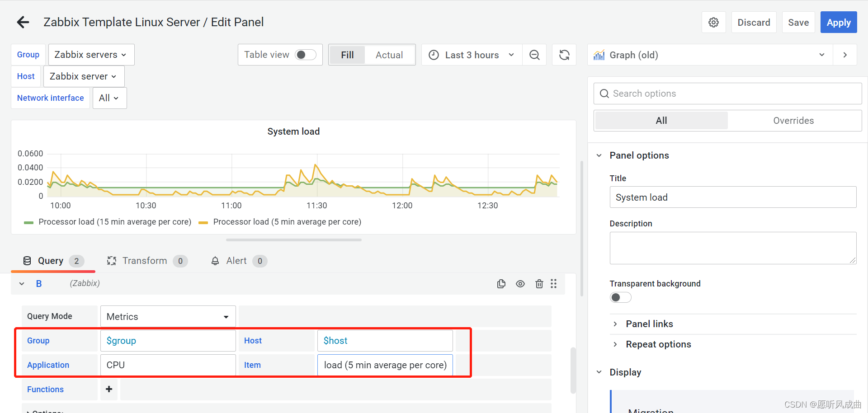Viewport: 868px width, 413px height.
Task: Switch to the Transform tab
Action: (x=147, y=261)
